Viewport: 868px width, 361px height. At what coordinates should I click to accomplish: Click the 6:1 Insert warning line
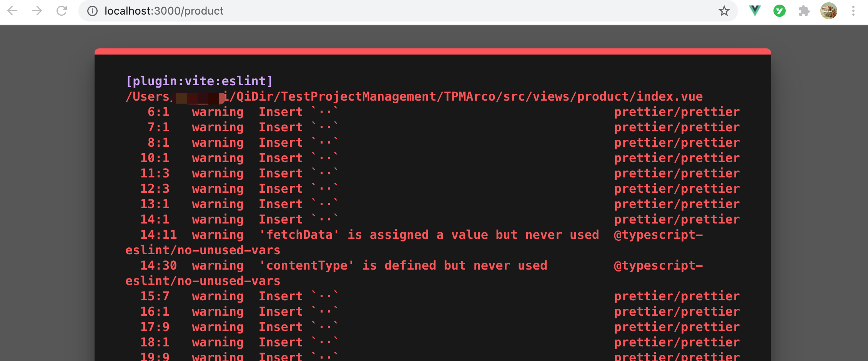(432, 112)
